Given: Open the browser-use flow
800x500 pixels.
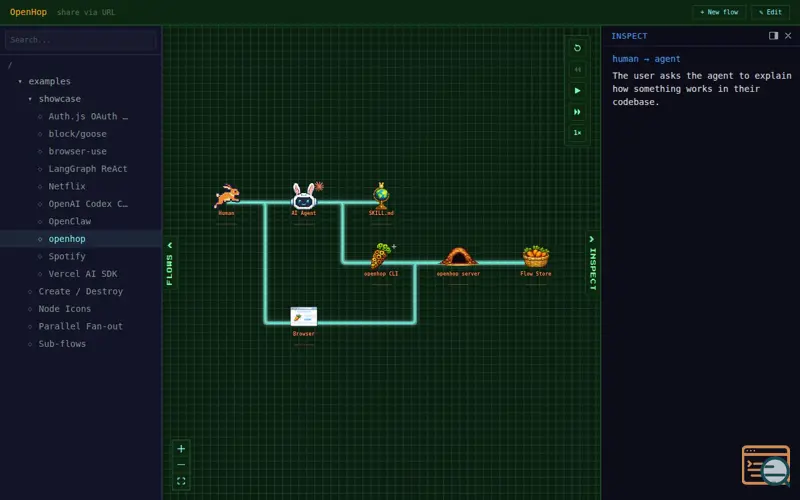Looking at the screenshot, I should tap(78, 152).
